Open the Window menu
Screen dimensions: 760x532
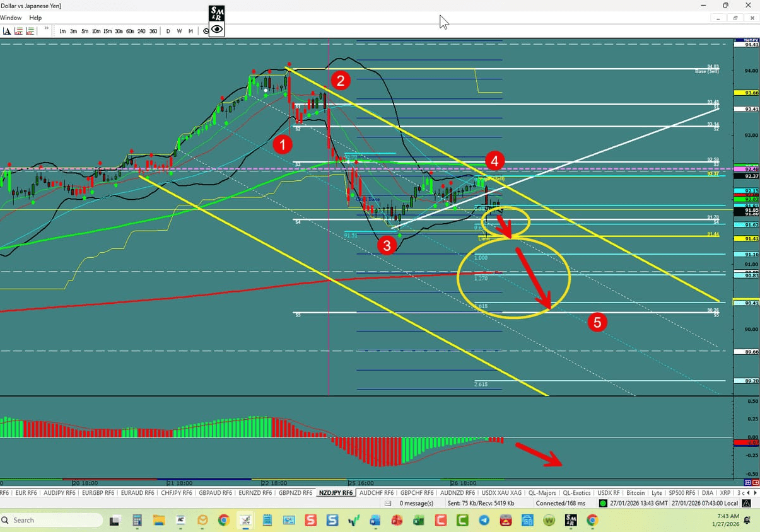(x=11, y=18)
